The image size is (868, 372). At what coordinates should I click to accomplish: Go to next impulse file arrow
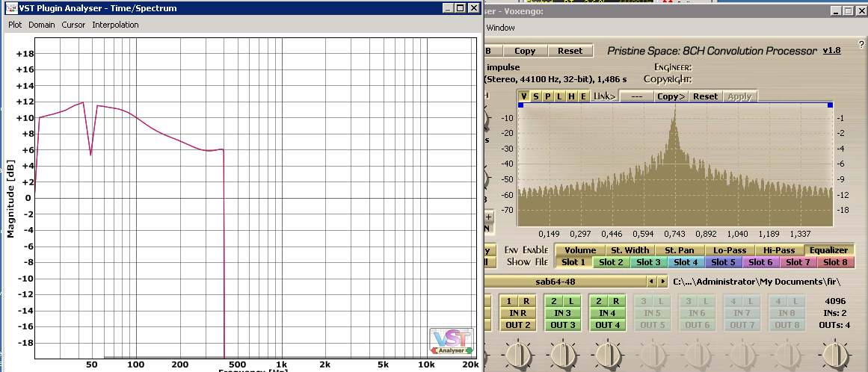(662, 282)
